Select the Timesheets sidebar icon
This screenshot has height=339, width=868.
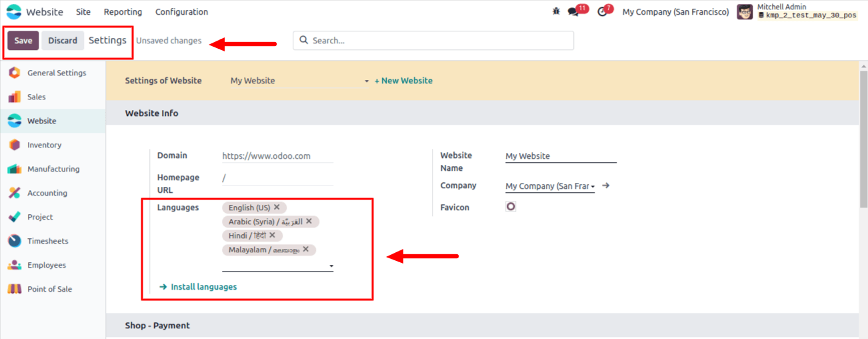(x=15, y=241)
